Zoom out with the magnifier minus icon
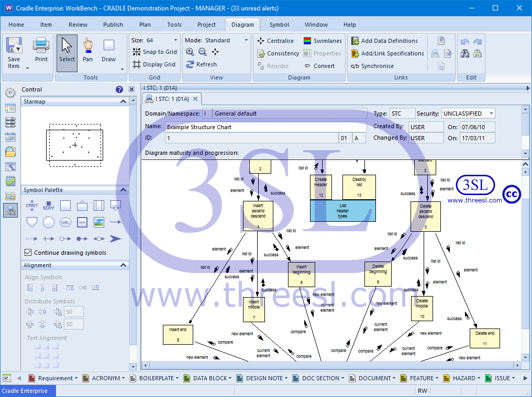The width and height of the screenshot is (532, 397). tap(203, 52)
